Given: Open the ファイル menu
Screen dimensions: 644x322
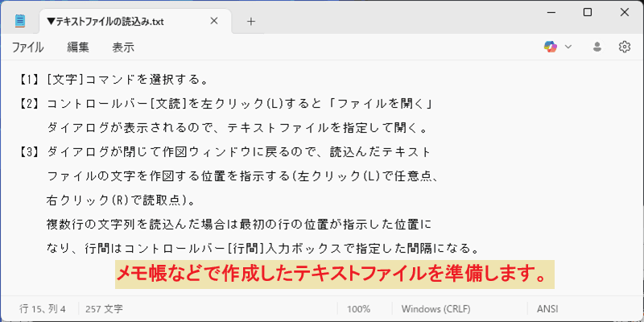Looking at the screenshot, I should pyautogui.click(x=27, y=47).
